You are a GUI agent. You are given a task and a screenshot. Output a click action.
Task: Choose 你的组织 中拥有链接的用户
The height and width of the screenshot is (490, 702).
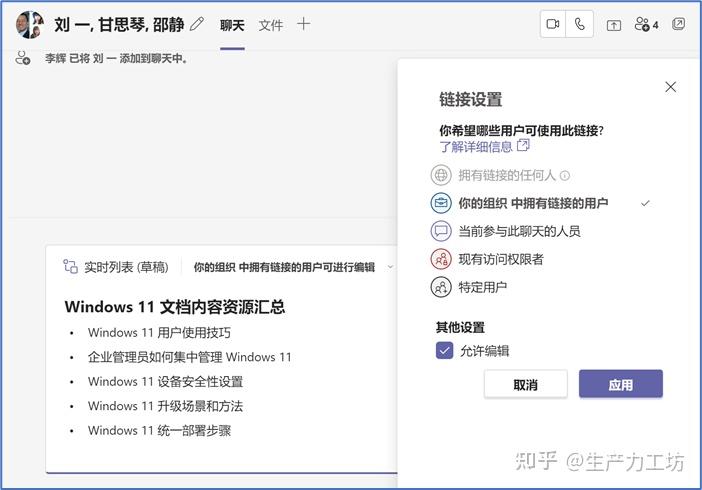[533, 203]
